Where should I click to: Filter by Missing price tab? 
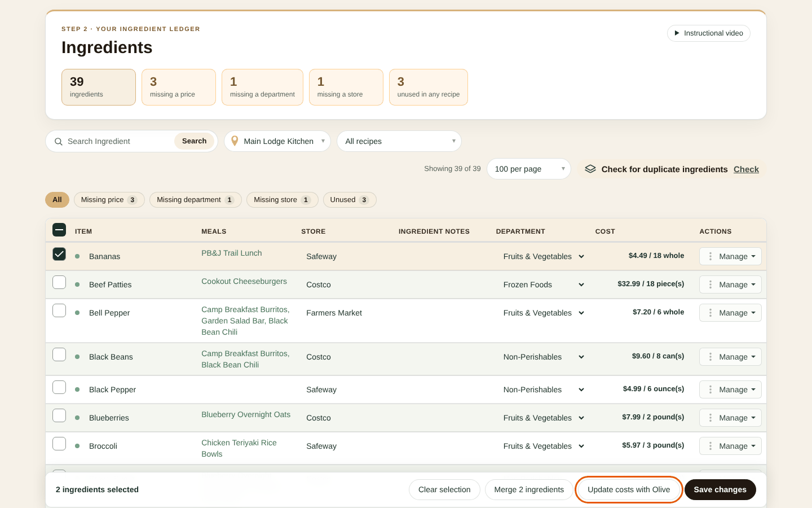pos(109,200)
